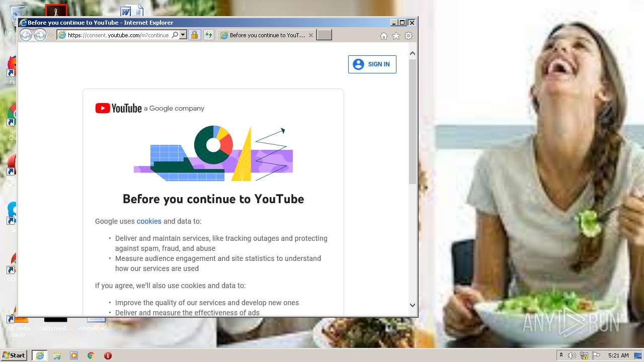644x362 pixels.
Task: Click 'Deliver and maintain services' bullet text
Action: point(221,243)
